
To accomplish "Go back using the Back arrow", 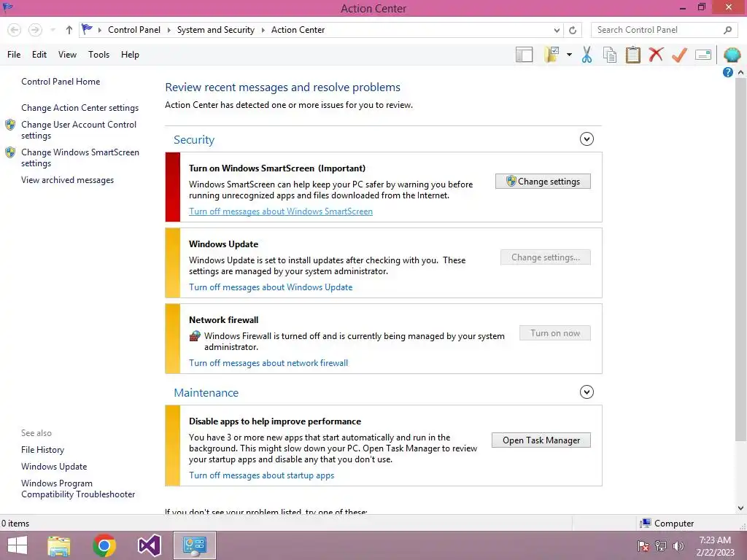I will pos(15,30).
